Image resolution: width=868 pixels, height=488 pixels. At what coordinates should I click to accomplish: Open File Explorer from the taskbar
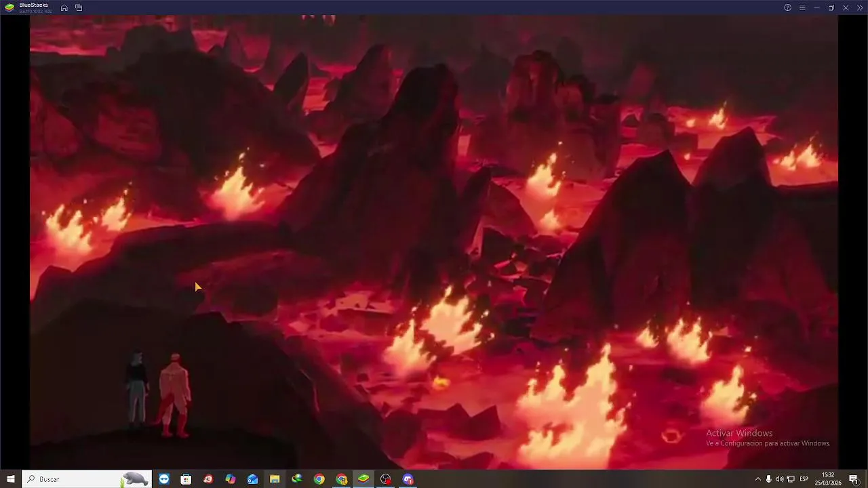(x=275, y=479)
